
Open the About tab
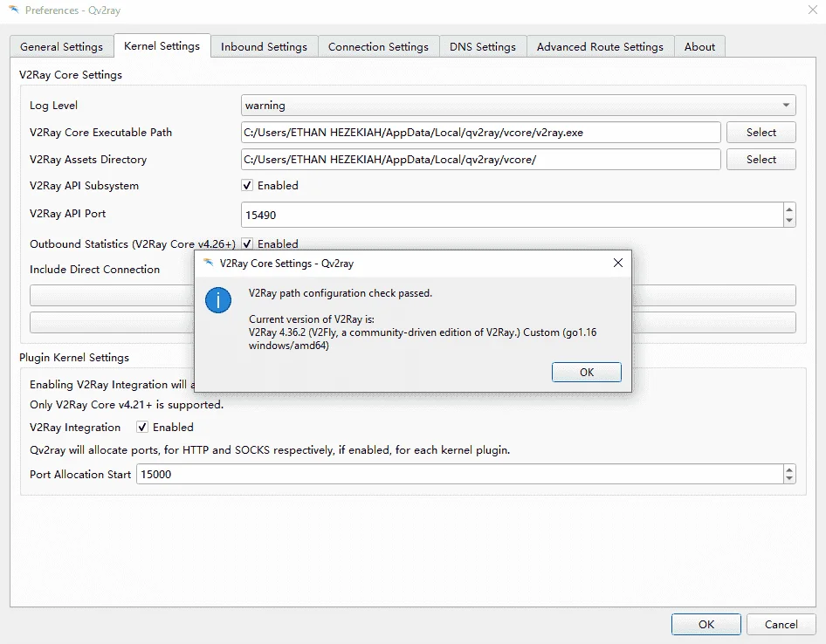pos(699,47)
